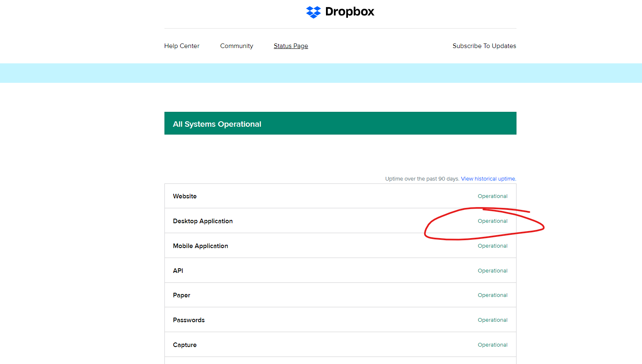The image size is (642, 364).
Task: Click Operational status for Capture
Action: 492,345
